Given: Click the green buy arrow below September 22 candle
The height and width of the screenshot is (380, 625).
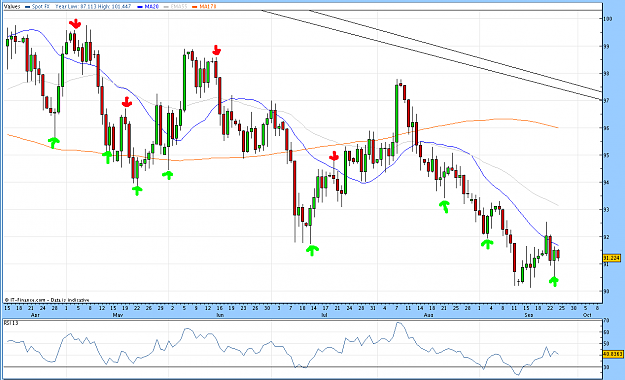Looking at the screenshot, I should (554, 281).
